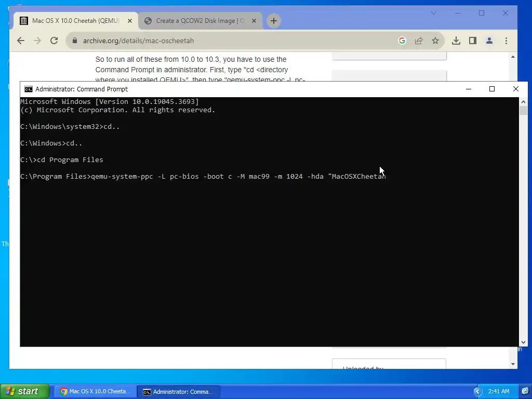Click Chrome page scrollbar down arrow

513,364
